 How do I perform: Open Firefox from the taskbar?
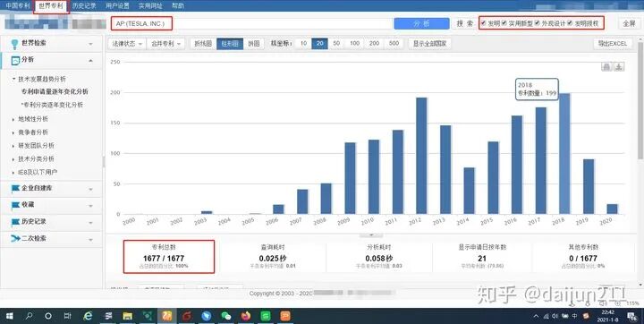click(x=246, y=316)
